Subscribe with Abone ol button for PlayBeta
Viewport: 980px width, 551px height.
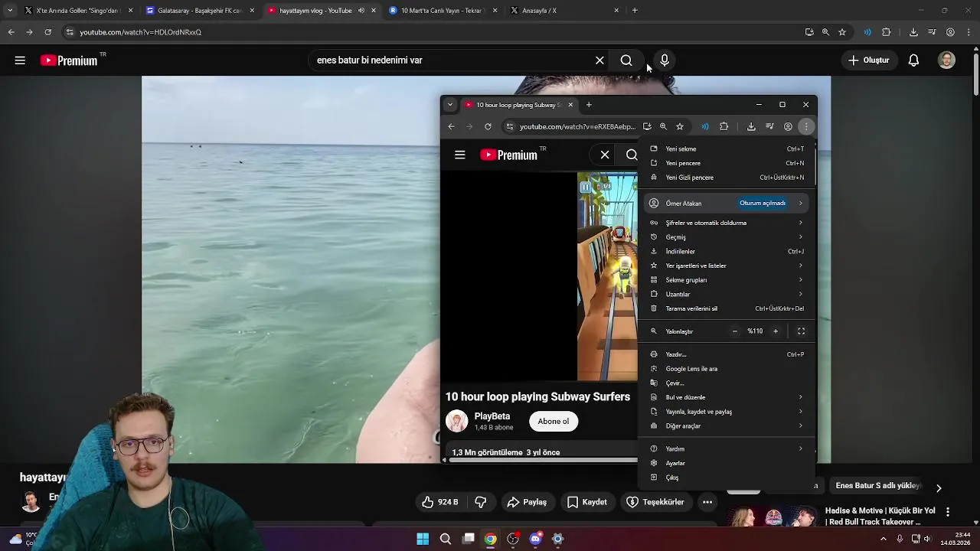554,422
